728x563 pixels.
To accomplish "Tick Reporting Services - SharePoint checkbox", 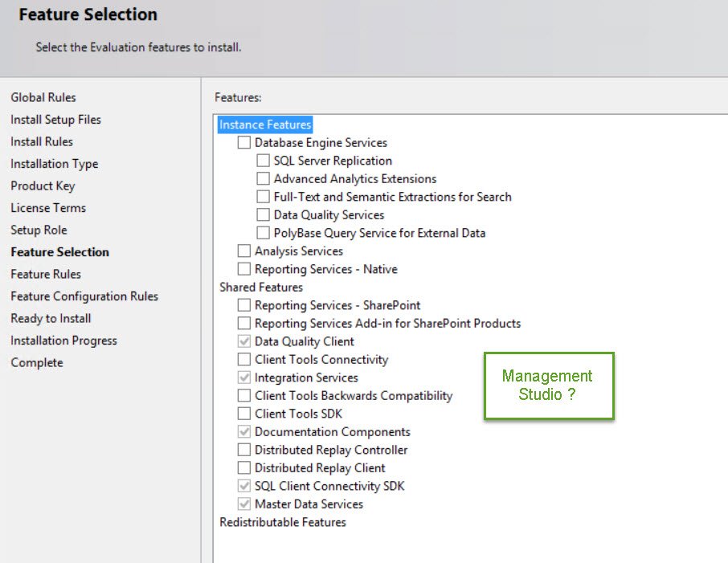I will [244, 305].
